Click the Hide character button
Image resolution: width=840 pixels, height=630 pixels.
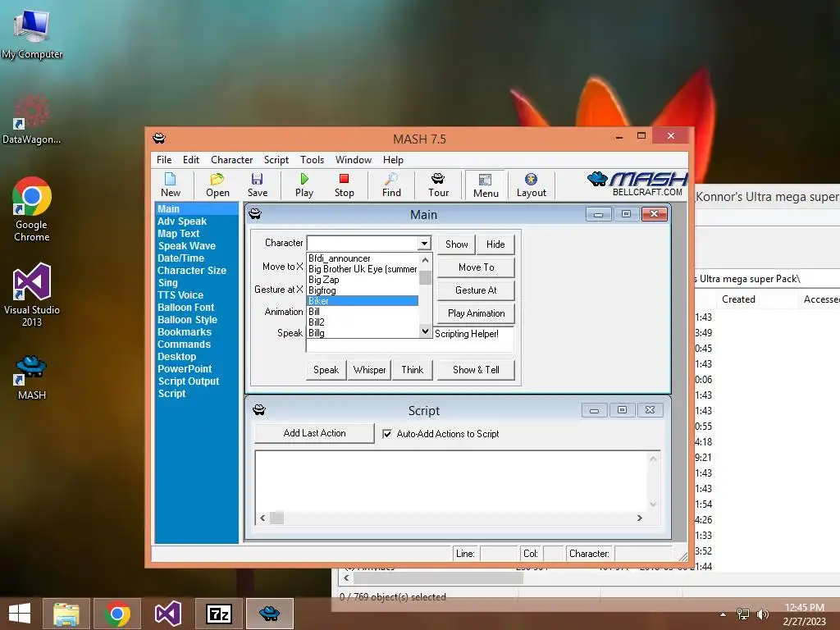(495, 244)
